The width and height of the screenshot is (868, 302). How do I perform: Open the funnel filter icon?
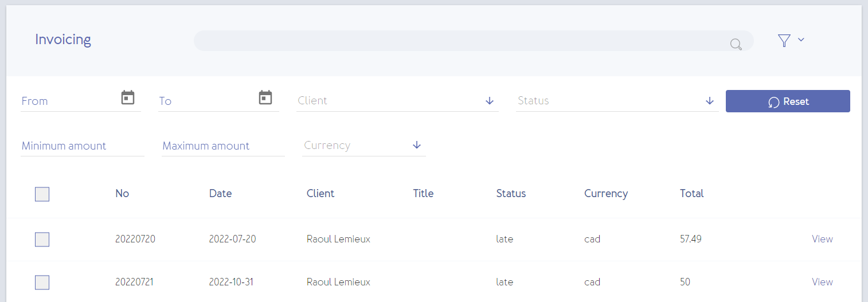[784, 40]
